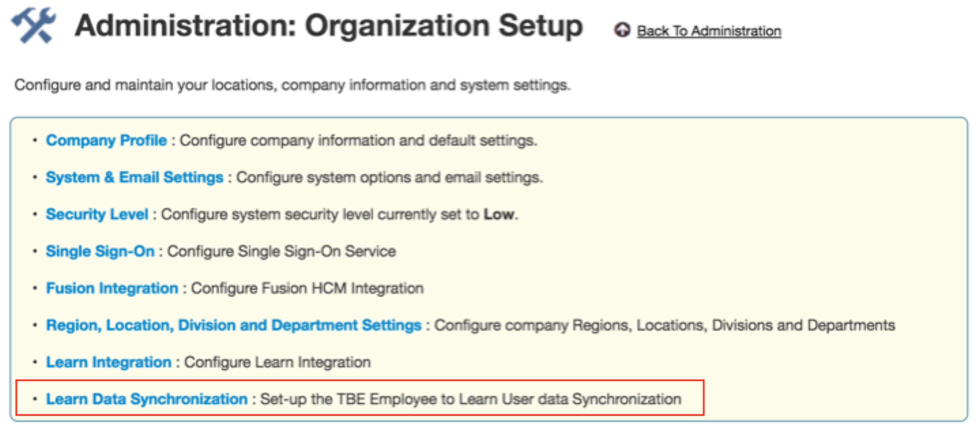This screenshot has width=980, height=434.
Task: Open the Fusion Integration configuration link
Action: [x=112, y=288]
